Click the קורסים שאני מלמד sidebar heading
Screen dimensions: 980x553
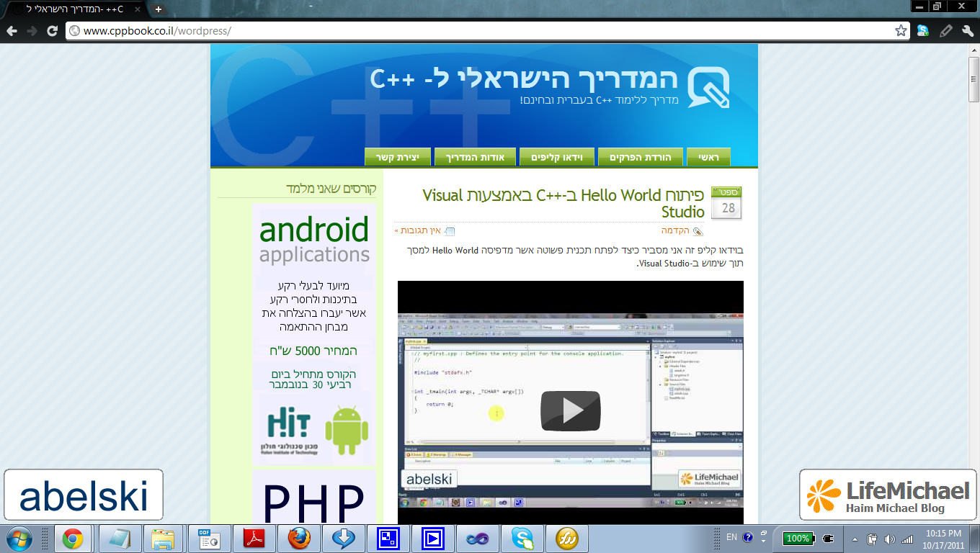[331, 189]
